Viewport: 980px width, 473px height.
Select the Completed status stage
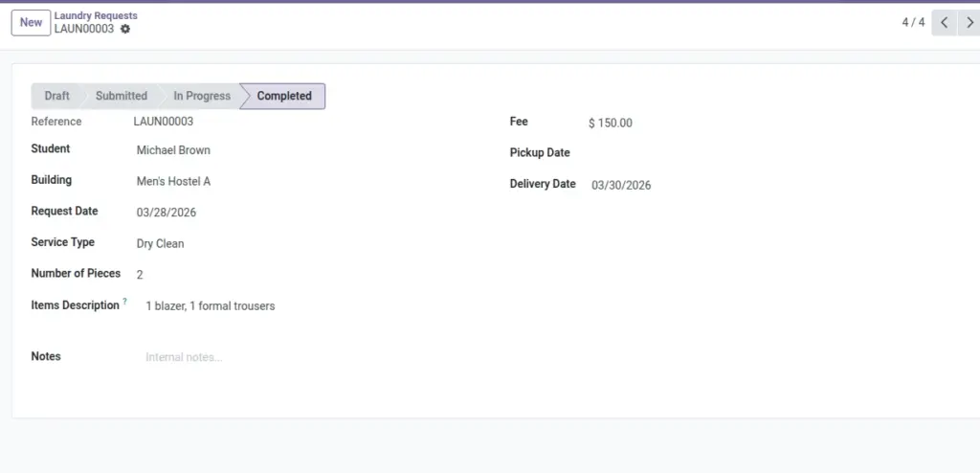pyautogui.click(x=283, y=96)
